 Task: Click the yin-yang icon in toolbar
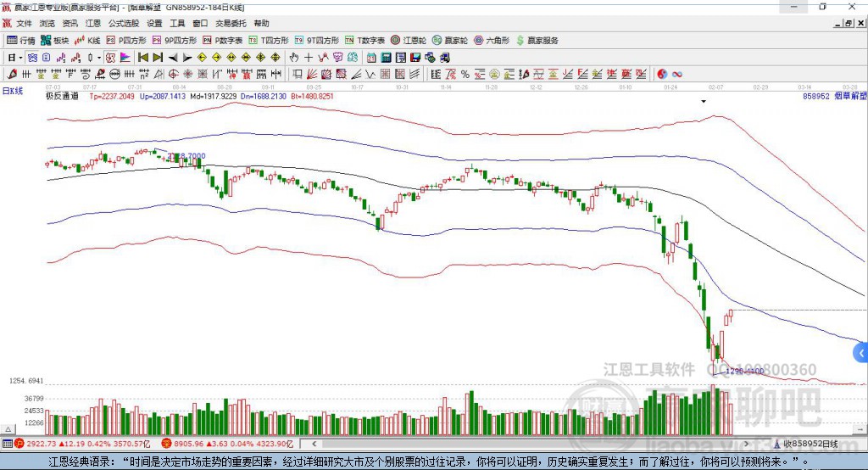(662, 75)
